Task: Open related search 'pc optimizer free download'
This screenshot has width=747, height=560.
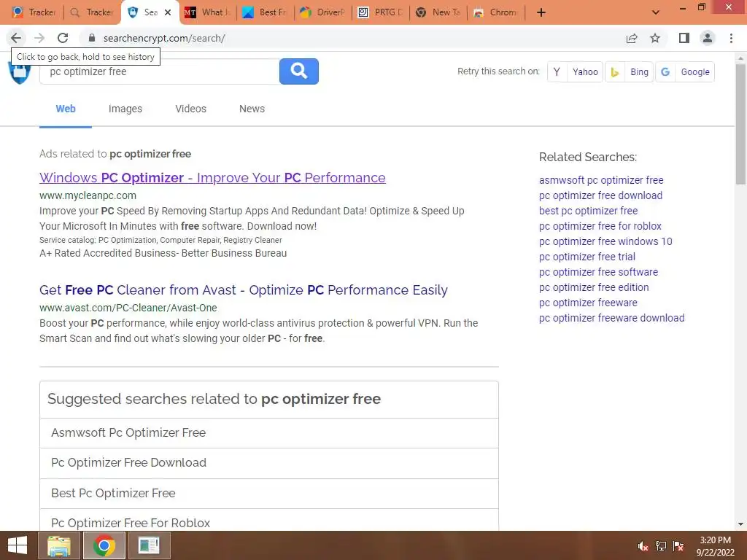Action: [601, 195]
